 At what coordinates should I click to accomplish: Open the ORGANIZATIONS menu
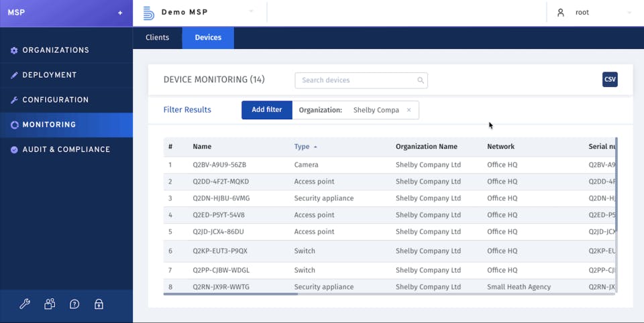click(x=66, y=50)
